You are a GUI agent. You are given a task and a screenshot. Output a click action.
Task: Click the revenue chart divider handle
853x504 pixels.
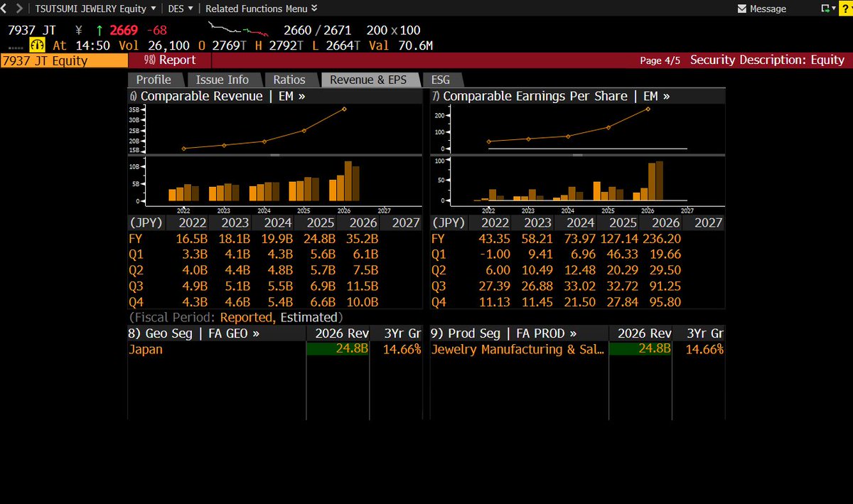[275, 154]
